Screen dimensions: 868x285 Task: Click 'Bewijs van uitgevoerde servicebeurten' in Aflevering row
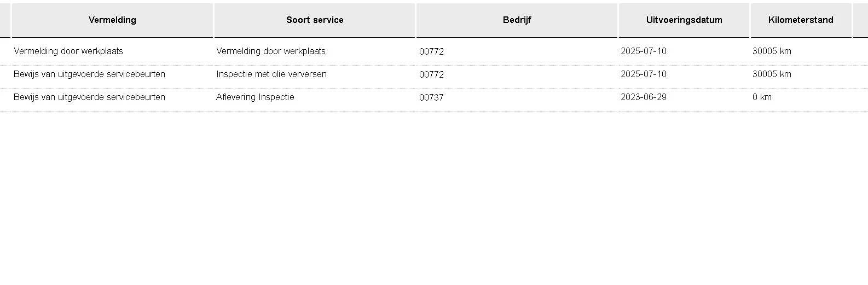[x=89, y=97]
